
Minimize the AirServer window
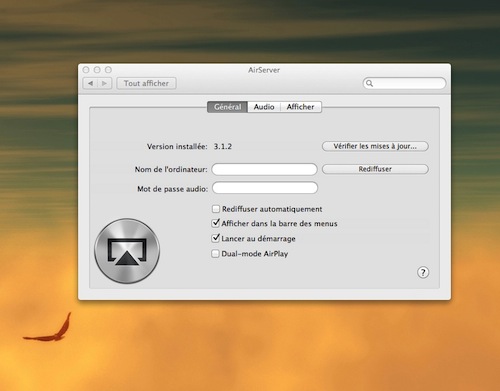tap(97, 70)
